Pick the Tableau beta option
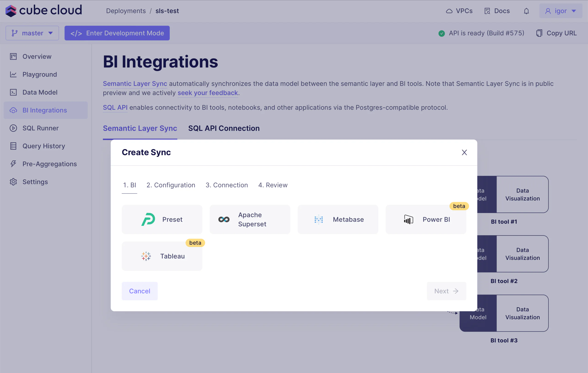Viewport: 588px width, 373px height. 162,256
